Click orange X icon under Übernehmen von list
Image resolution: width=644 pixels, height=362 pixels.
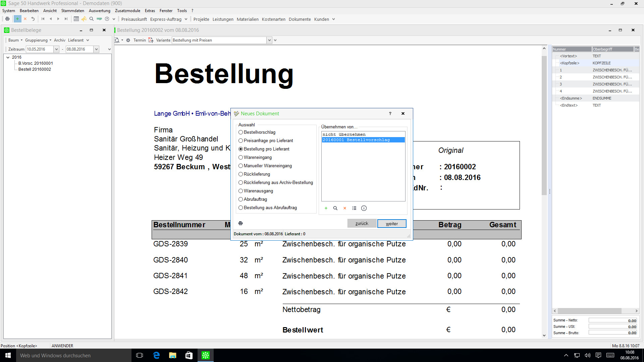pos(345,208)
